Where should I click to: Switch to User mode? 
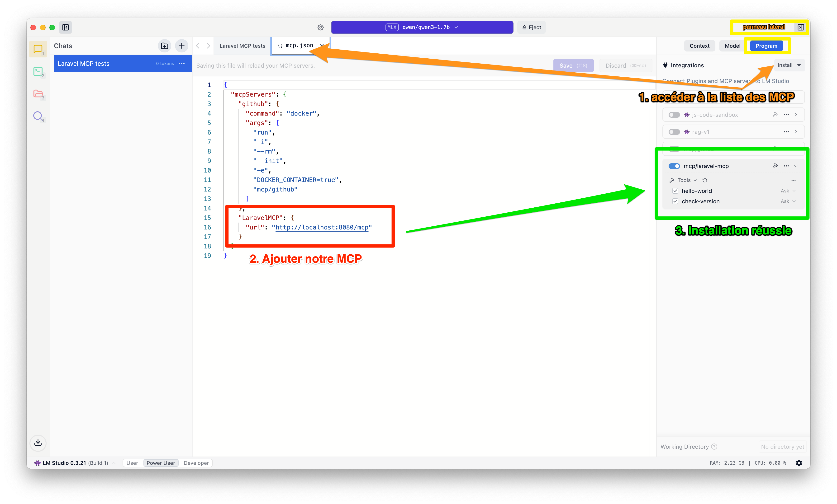132,463
